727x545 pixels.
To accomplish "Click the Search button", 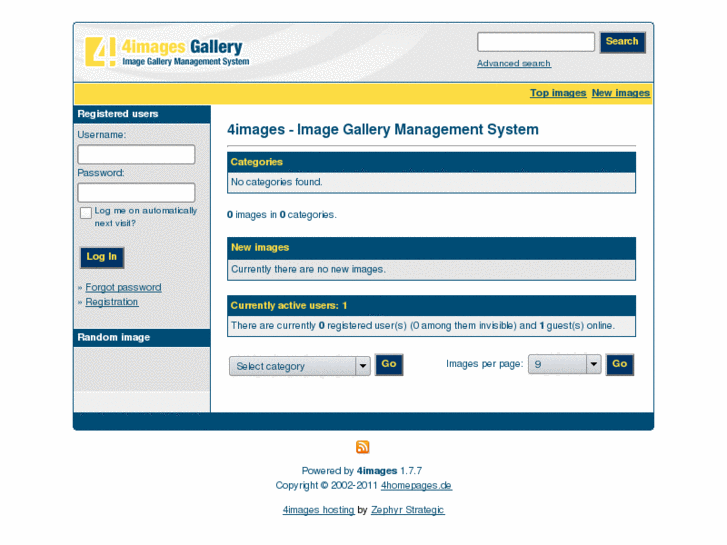I will coord(622,42).
